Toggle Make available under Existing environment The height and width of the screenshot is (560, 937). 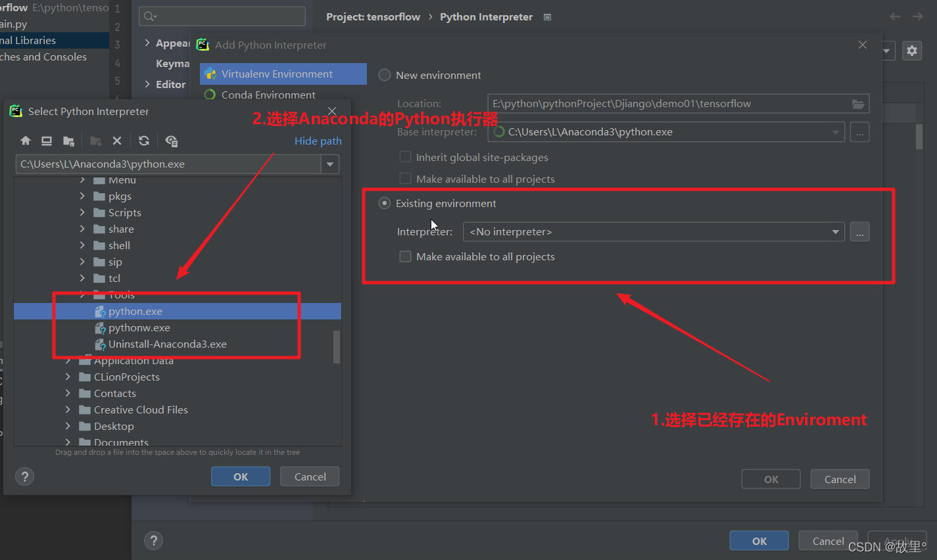tap(406, 257)
